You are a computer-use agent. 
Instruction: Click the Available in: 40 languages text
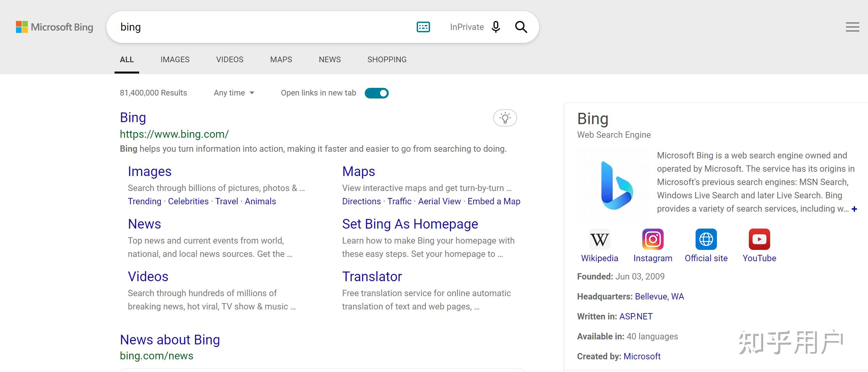tap(627, 337)
